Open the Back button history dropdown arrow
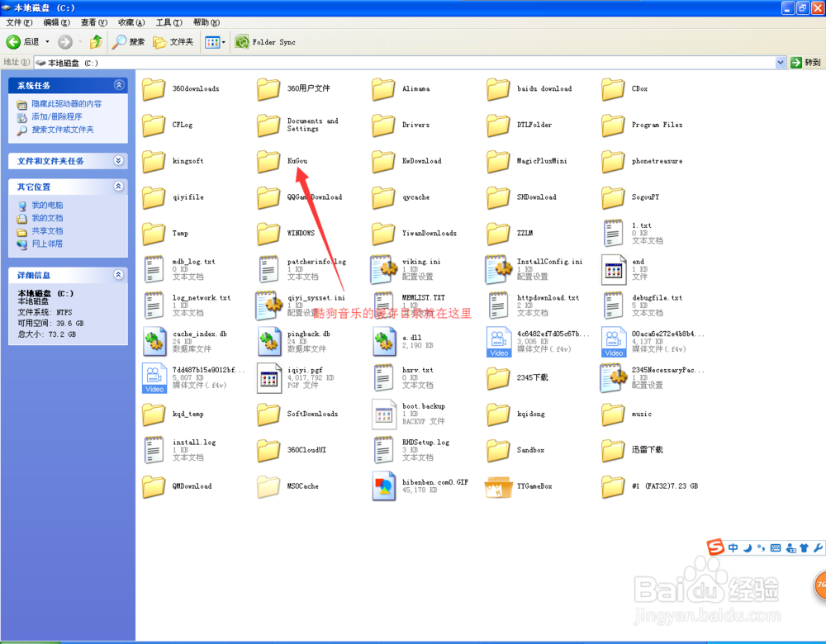The image size is (826, 644). [47, 41]
